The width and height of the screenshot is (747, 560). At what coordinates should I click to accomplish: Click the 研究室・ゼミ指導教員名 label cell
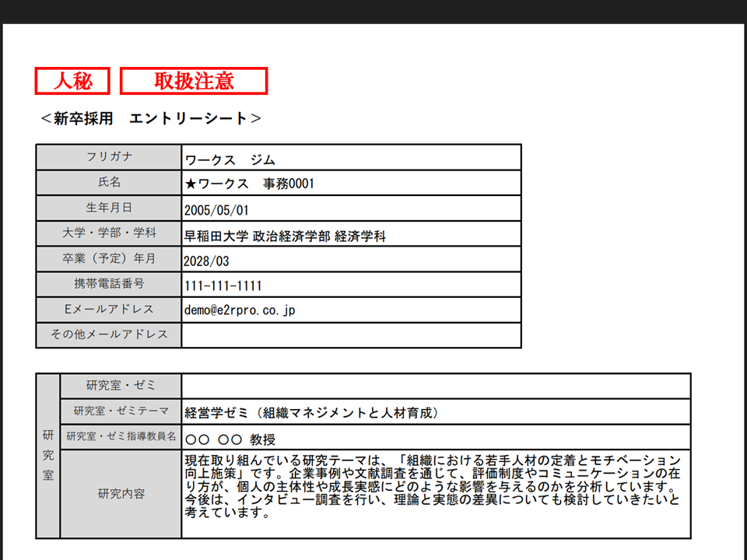pyautogui.click(x=121, y=436)
